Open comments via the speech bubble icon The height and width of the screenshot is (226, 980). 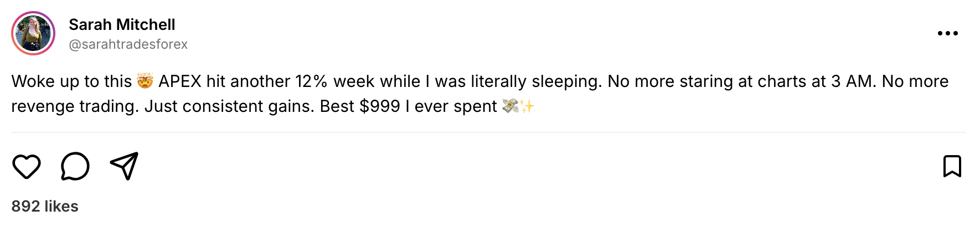(x=75, y=166)
